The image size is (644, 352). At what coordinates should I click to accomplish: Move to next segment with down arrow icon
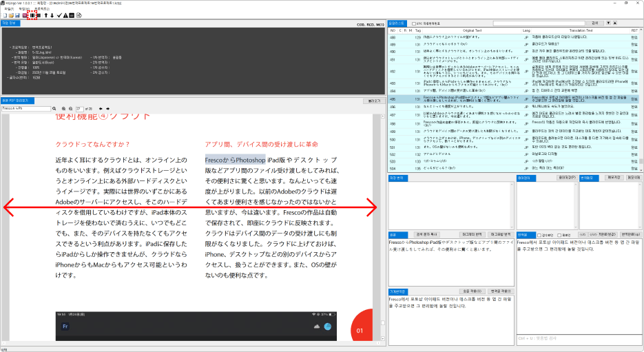click(x=52, y=15)
